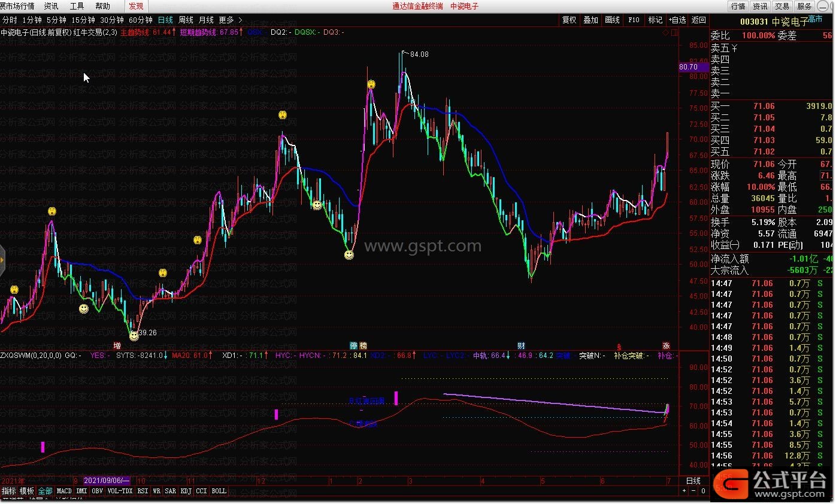Switch to 月线 monthly chart
This screenshot has width=836, height=504.
(206, 20)
